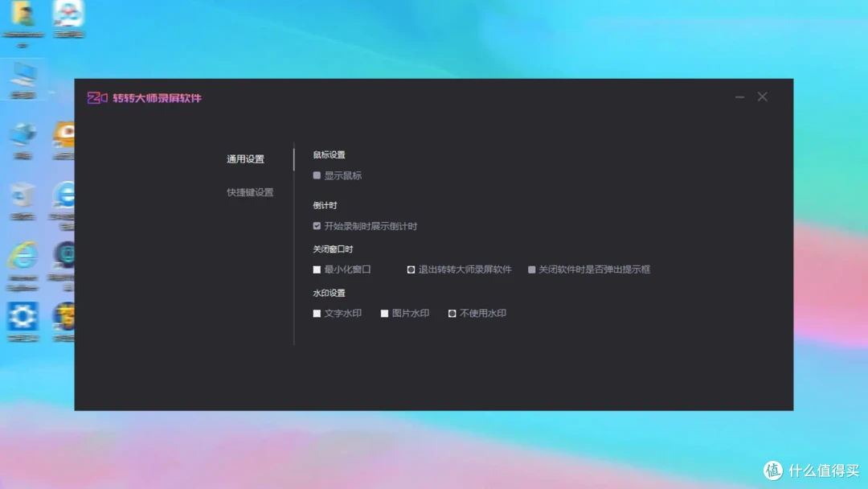Viewport: 868px width, 489px height.
Task: Select the 不使用水印 option
Action: tap(452, 314)
